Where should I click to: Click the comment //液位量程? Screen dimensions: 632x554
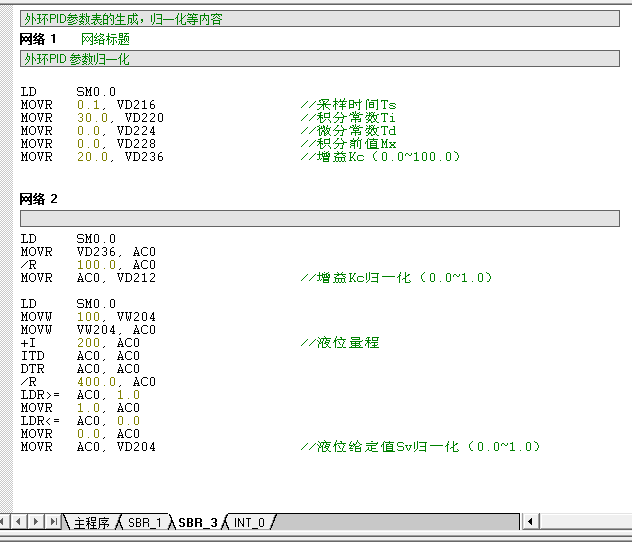(340, 343)
